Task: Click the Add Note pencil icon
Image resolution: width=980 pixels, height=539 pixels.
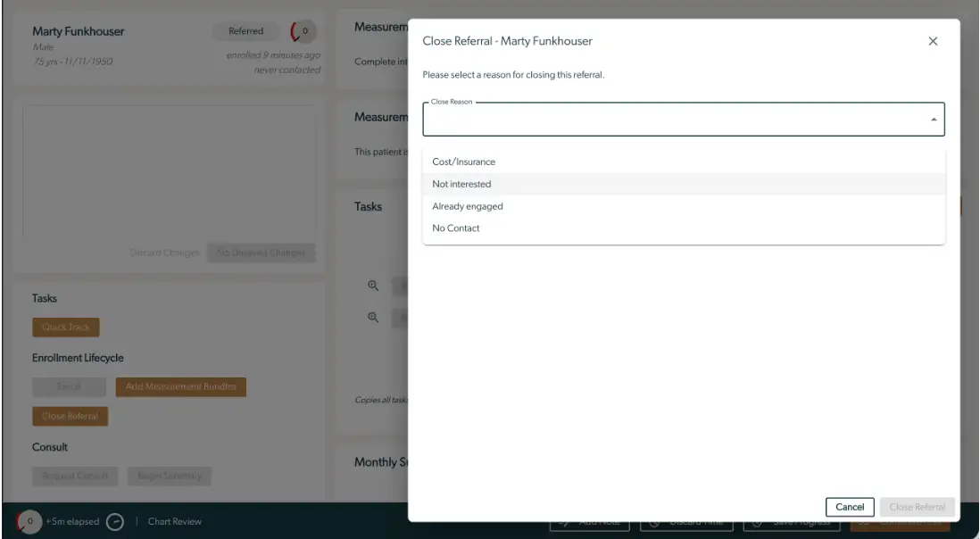Action: (x=565, y=521)
